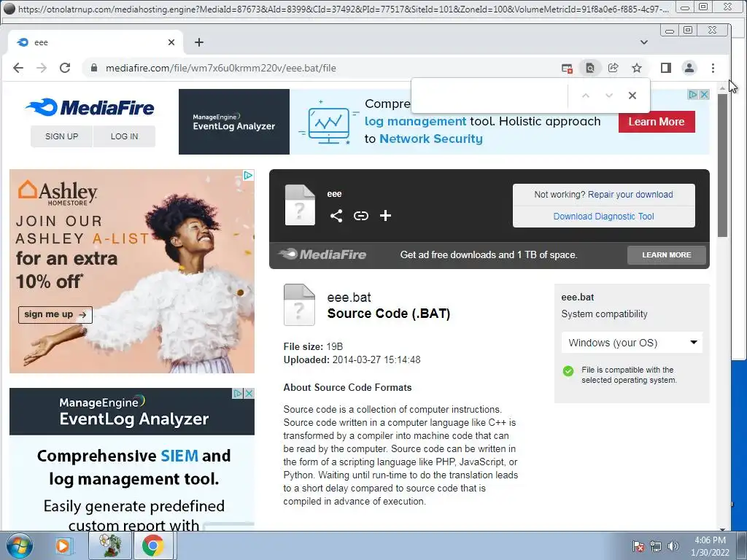This screenshot has width=747, height=560.
Task: Click the eee.bat file name text
Action: 349,297
